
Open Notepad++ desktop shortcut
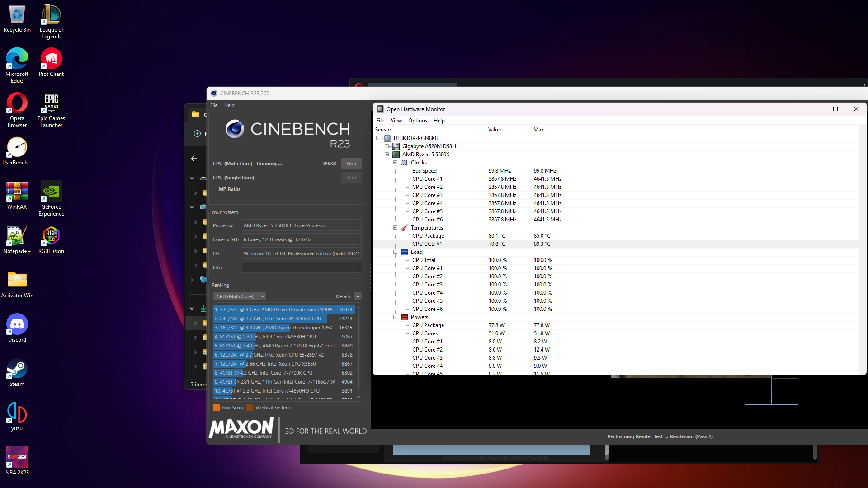[x=17, y=239]
